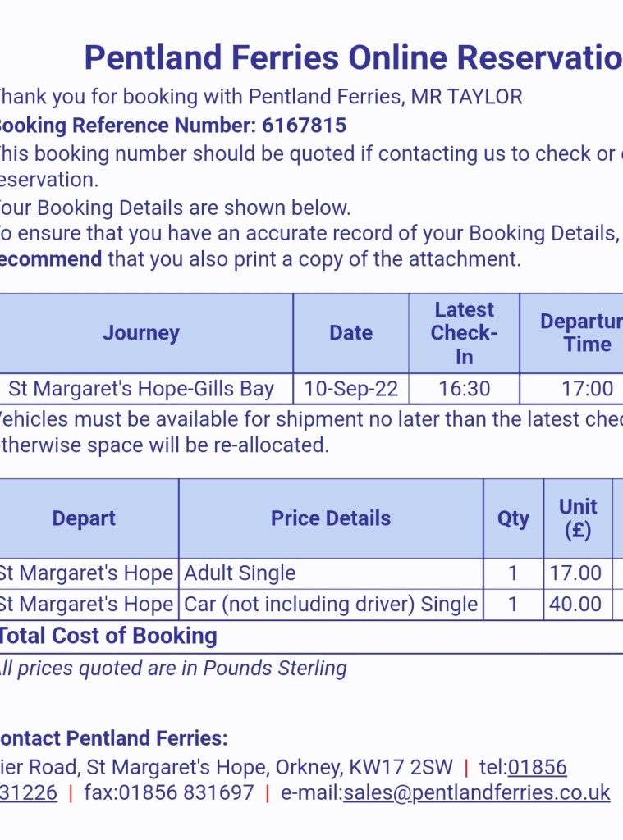Viewport: 623px width, 840px height.
Task: Click the Total Cost of Booking row
Action: coord(108,637)
